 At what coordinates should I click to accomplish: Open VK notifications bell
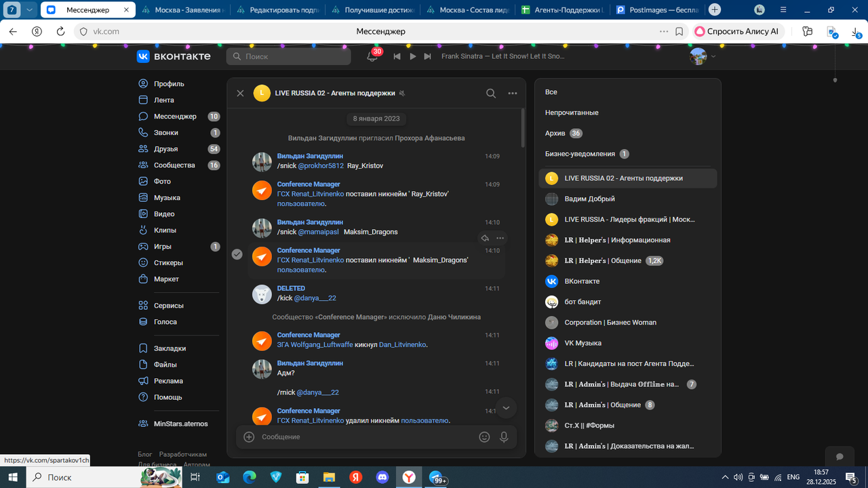[x=372, y=56]
